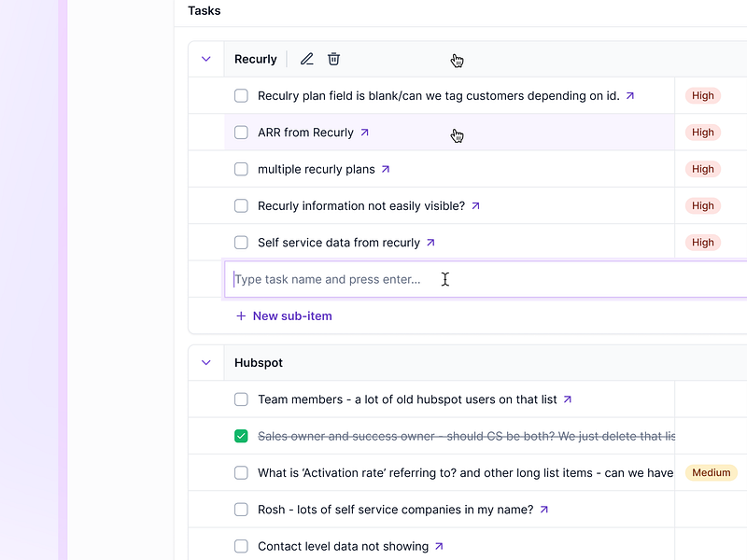
Task: Click the arrow icon beside 'Self service data from recurly'
Action: coord(430,242)
